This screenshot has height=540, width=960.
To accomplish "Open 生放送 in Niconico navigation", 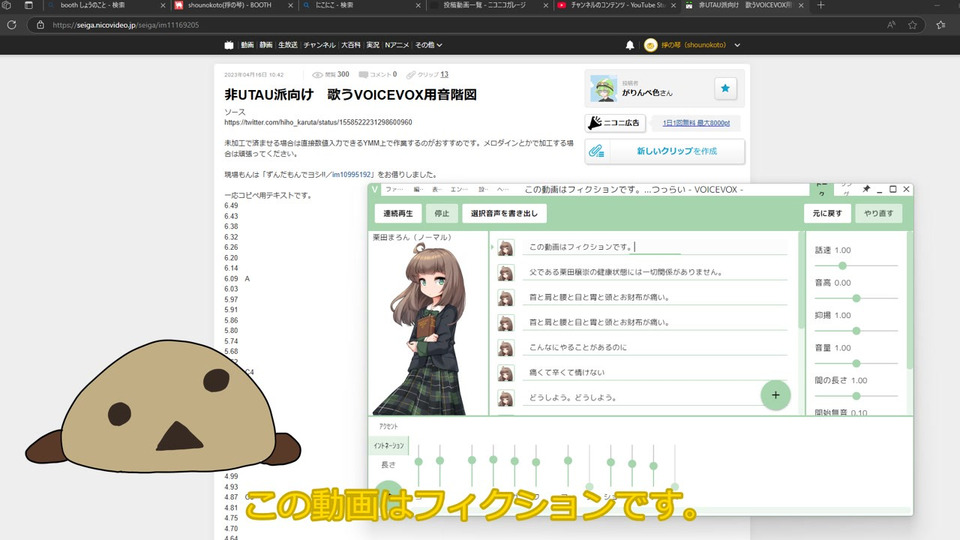I will [288, 45].
